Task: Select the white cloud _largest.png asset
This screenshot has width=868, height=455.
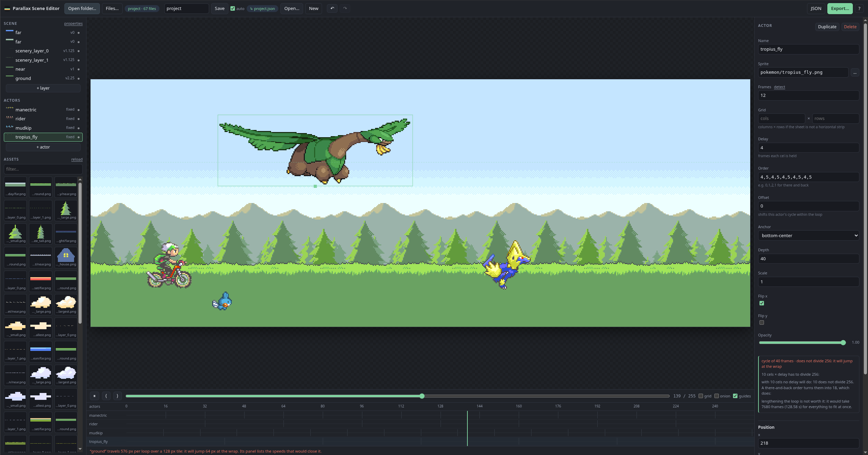Action: [66, 375]
